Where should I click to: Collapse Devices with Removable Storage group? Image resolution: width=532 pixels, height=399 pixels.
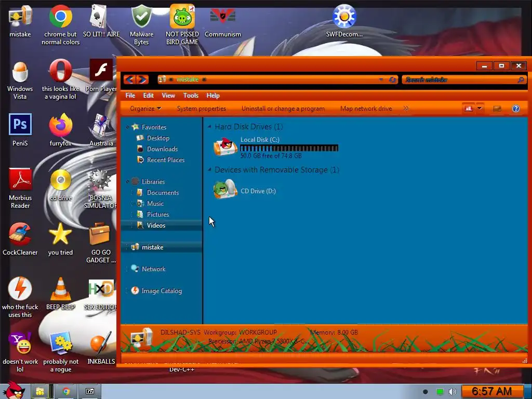tap(209, 169)
